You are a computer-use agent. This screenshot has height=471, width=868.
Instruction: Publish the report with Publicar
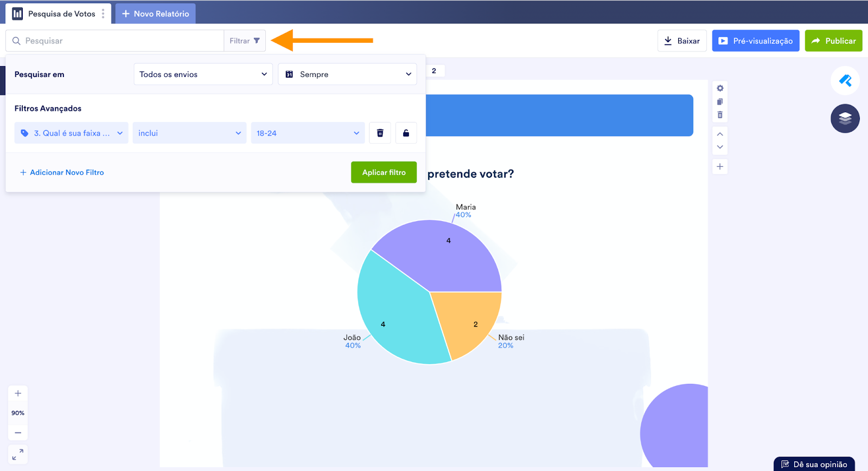pos(833,41)
